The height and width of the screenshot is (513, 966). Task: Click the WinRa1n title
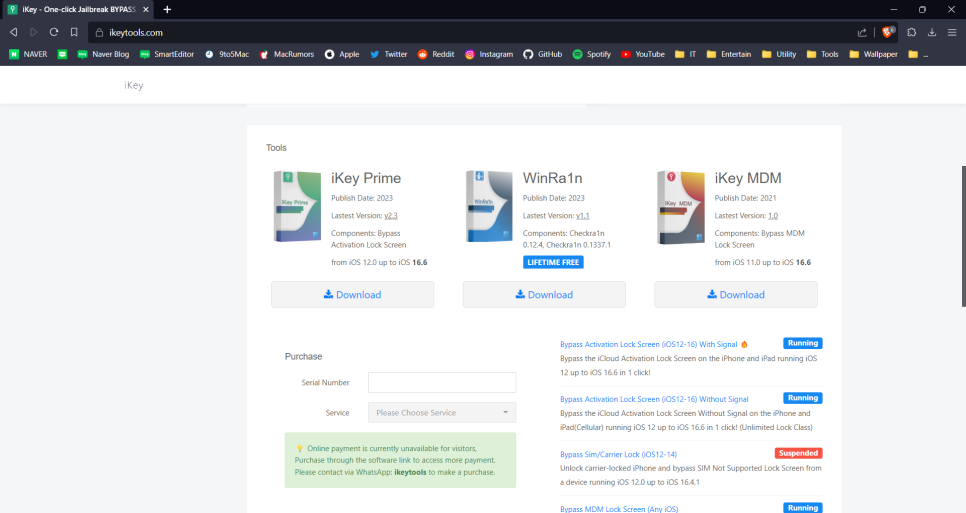(x=553, y=178)
